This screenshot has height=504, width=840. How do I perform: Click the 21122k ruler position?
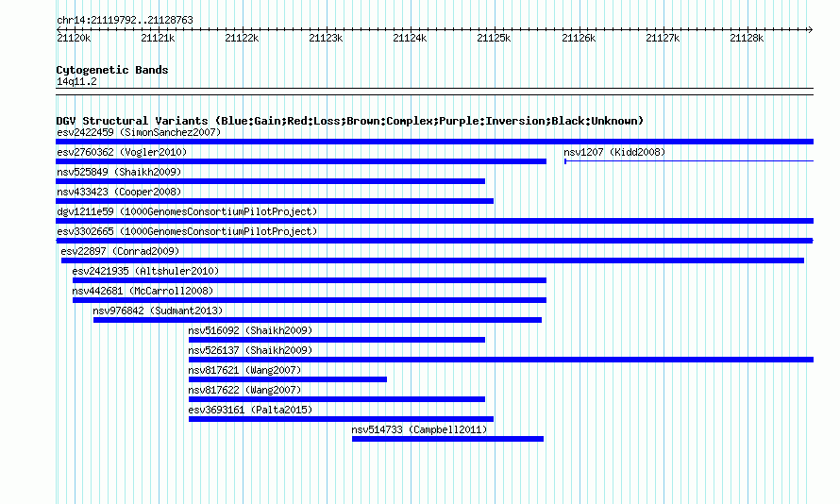[x=243, y=38]
